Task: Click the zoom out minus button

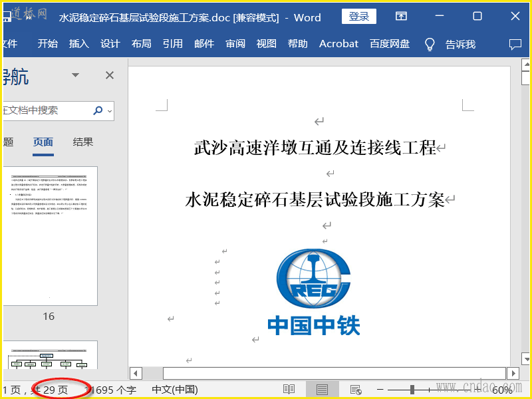Action: coord(380,390)
